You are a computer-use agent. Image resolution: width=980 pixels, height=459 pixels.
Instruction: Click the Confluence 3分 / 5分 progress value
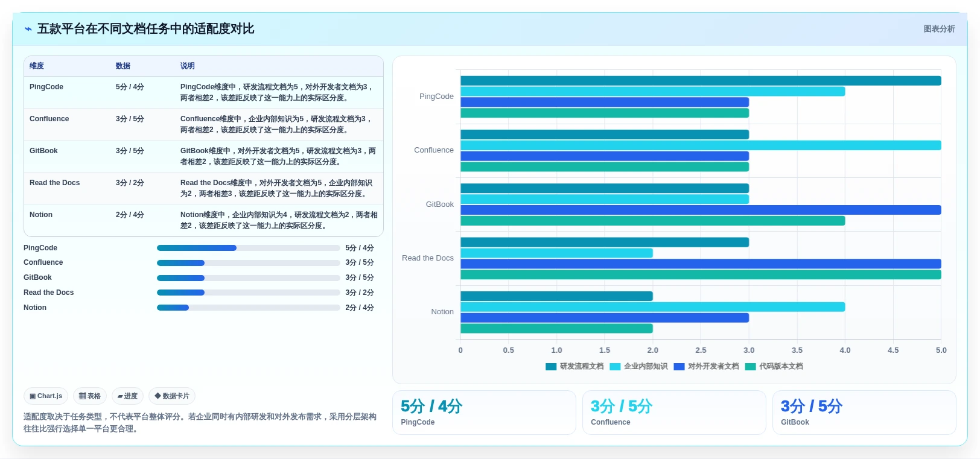pos(360,263)
